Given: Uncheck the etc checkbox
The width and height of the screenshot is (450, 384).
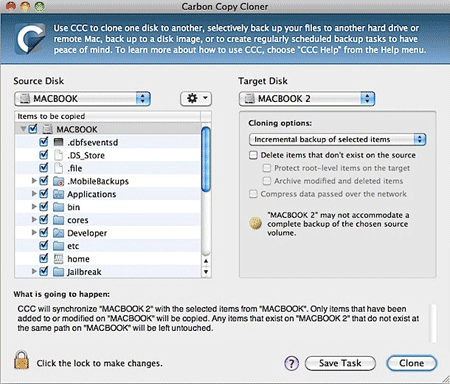Looking at the screenshot, I should coord(43,245).
